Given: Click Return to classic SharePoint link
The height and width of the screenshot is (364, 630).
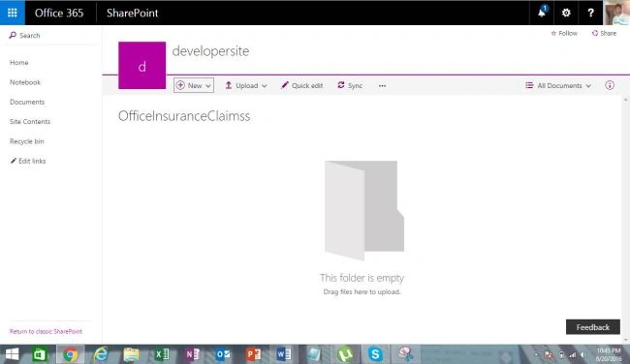Looking at the screenshot, I should 46,331.
